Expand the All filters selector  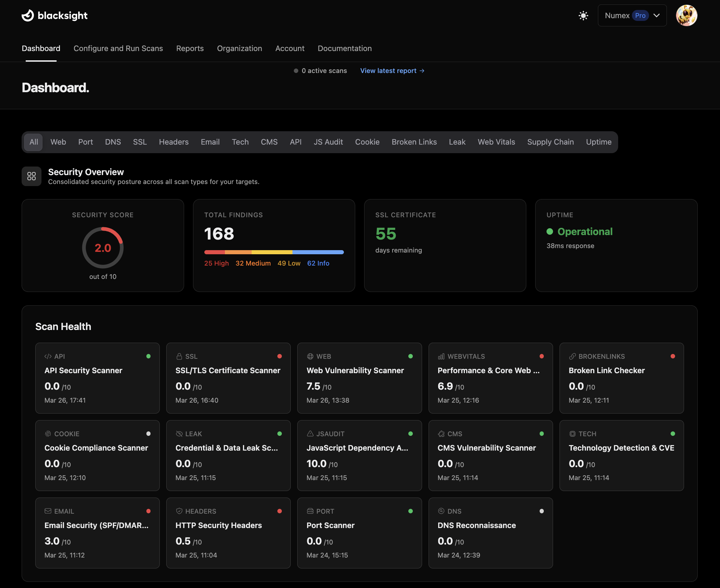(x=33, y=142)
